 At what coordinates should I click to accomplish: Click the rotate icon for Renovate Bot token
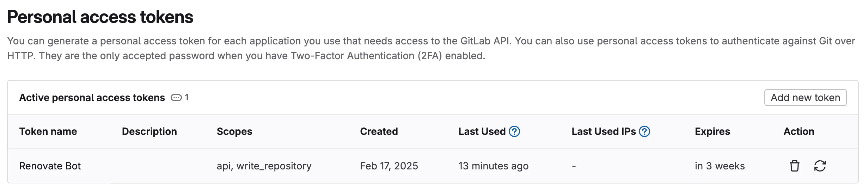pos(820,166)
